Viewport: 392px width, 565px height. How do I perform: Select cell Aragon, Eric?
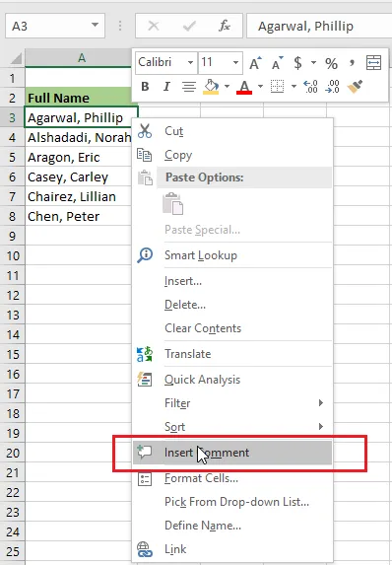pos(79,157)
